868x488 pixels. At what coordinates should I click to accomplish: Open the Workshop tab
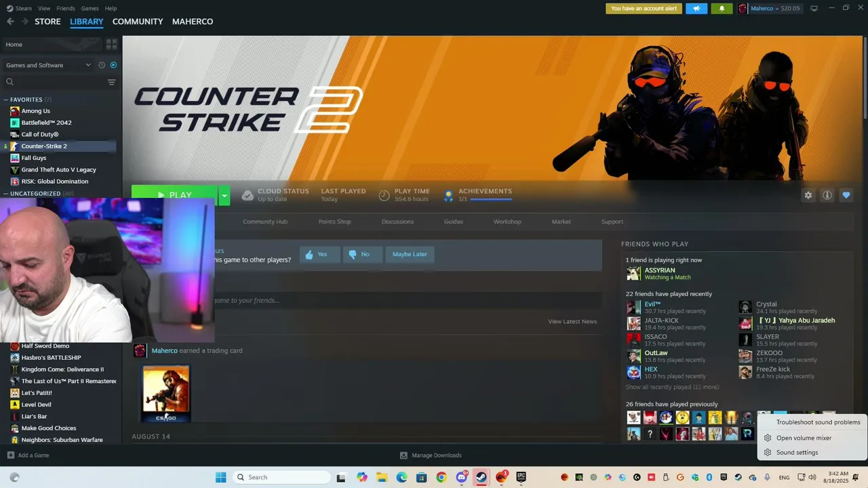click(x=507, y=222)
